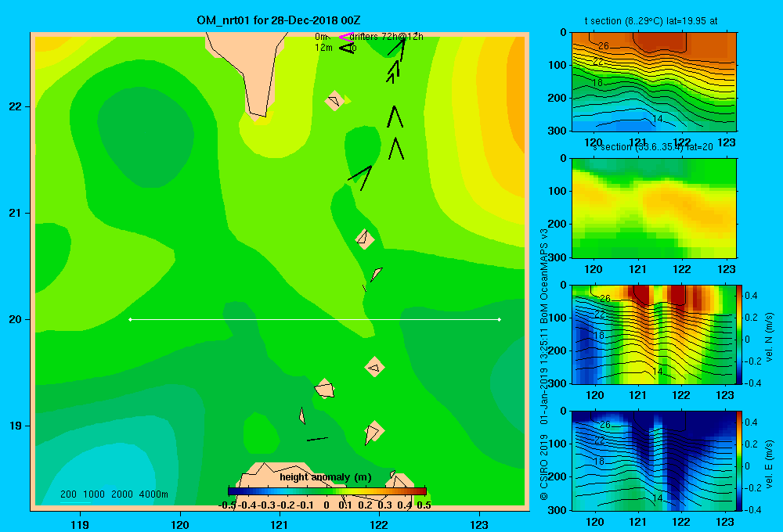Image resolution: width=783 pixels, height=532 pixels.
Task: Click the title 'OM_nrt01 for 28-Dec-2018 00Z'
Action: coord(279,20)
